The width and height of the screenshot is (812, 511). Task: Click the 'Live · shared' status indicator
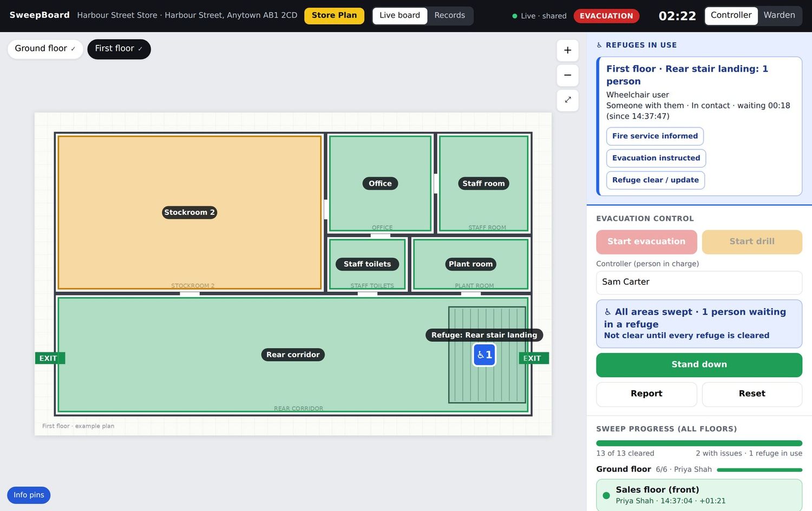tap(539, 16)
